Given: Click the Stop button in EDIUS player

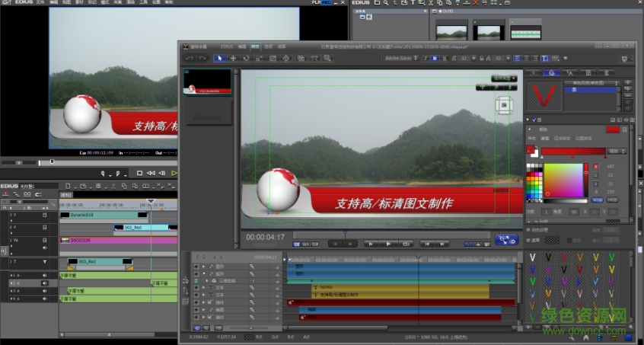Looking at the screenshot, I should click(139, 173).
